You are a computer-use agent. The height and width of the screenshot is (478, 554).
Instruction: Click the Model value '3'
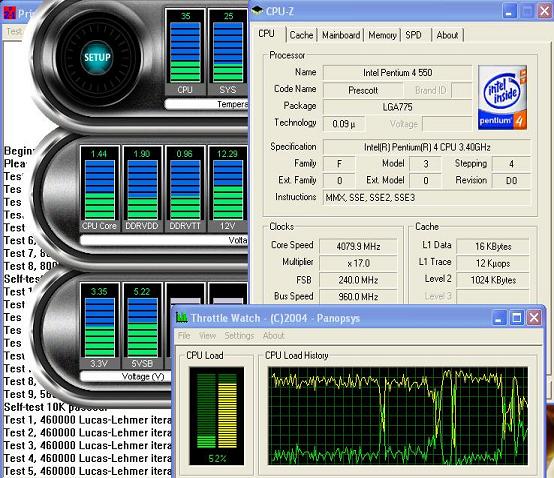point(425,164)
